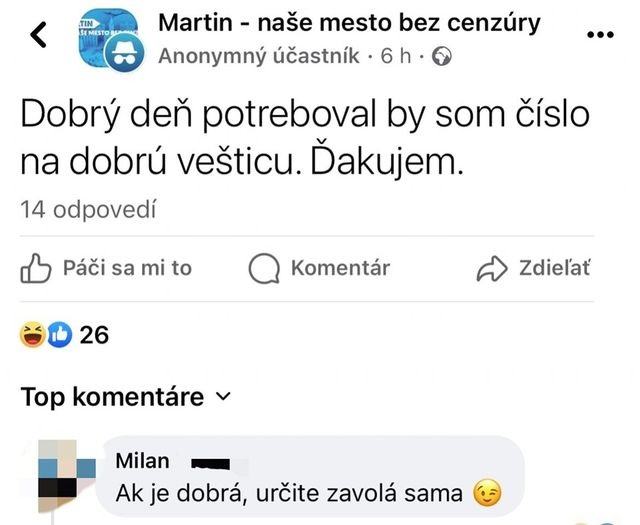The image size is (640, 525).
Task: Open Milan's commenter profile name
Action: click(x=142, y=461)
